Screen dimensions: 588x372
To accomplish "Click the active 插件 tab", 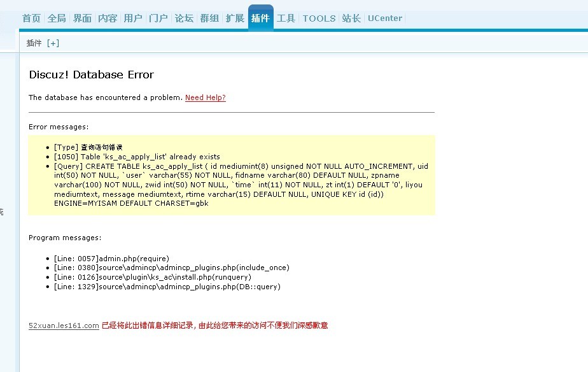I will click(261, 18).
